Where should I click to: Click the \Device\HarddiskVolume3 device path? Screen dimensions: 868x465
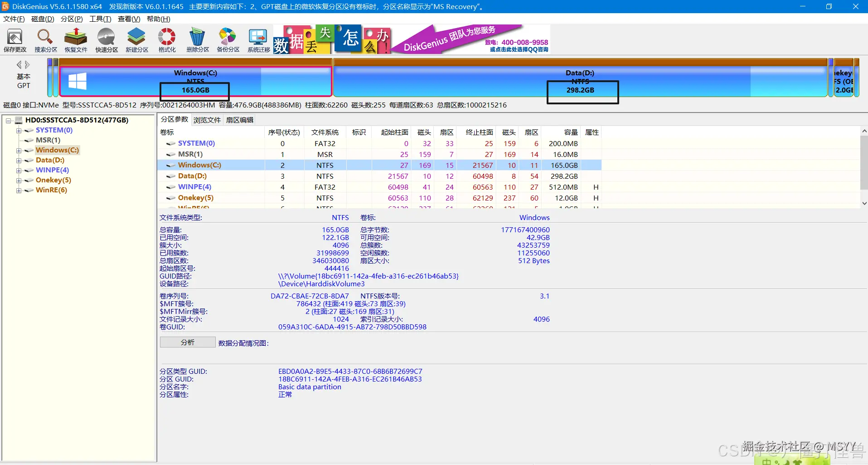[x=321, y=284]
